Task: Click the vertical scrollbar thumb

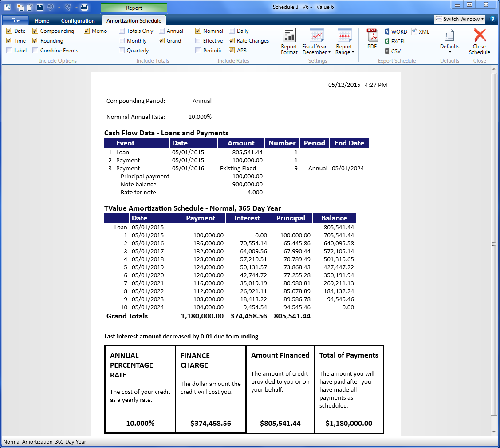Action: (494, 244)
